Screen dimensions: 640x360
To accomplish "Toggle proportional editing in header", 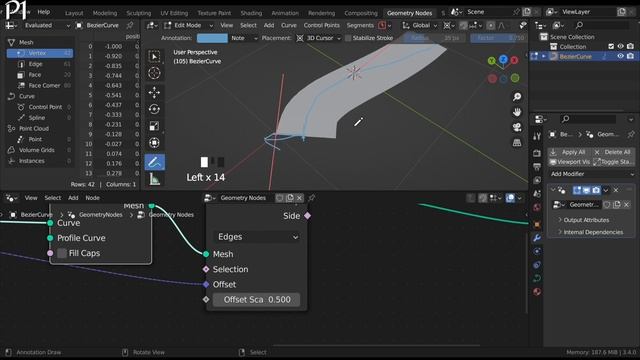I will click(x=491, y=25).
